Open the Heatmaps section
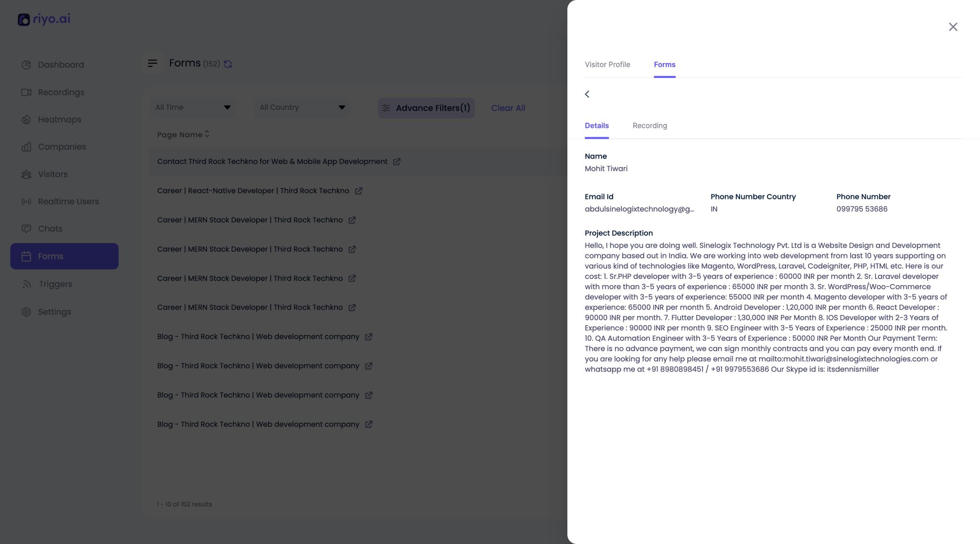The image size is (980, 544). pyautogui.click(x=60, y=119)
